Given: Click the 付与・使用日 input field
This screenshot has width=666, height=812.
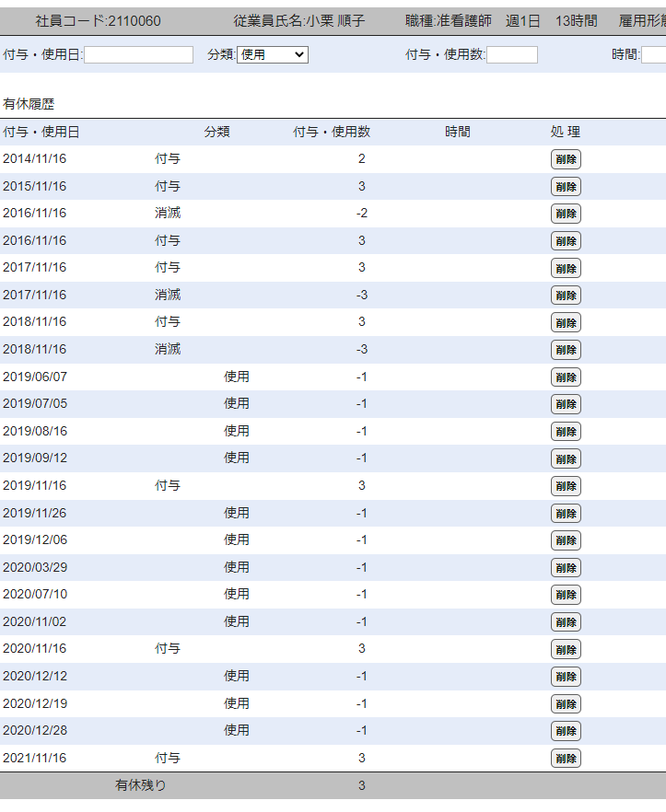Looking at the screenshot, I should (x=138, y=55).
